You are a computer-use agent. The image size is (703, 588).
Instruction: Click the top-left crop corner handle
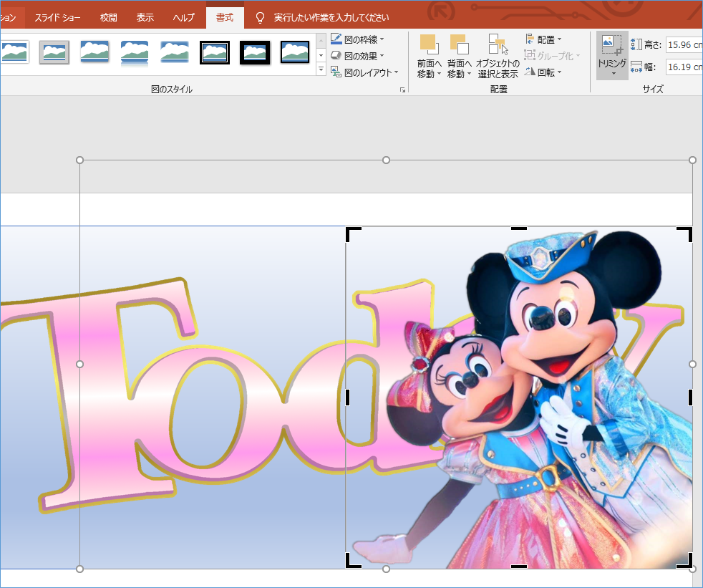click(351, 232)
